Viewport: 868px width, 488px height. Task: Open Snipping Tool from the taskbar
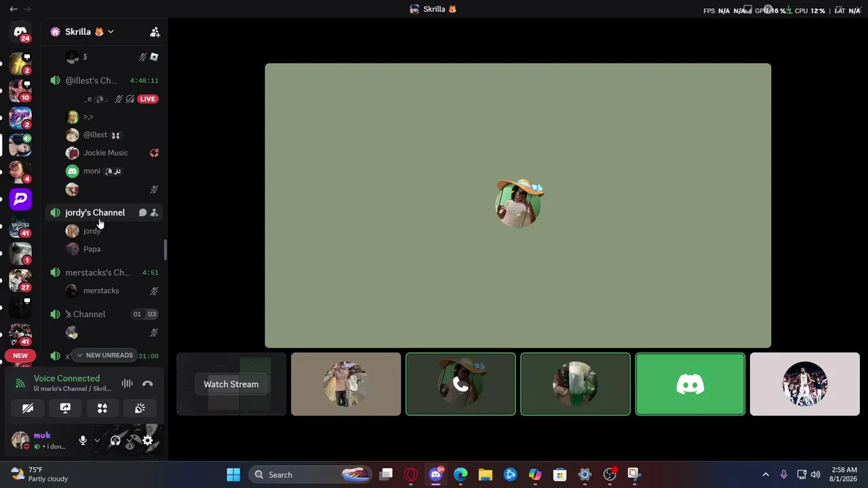click(633, 474)
